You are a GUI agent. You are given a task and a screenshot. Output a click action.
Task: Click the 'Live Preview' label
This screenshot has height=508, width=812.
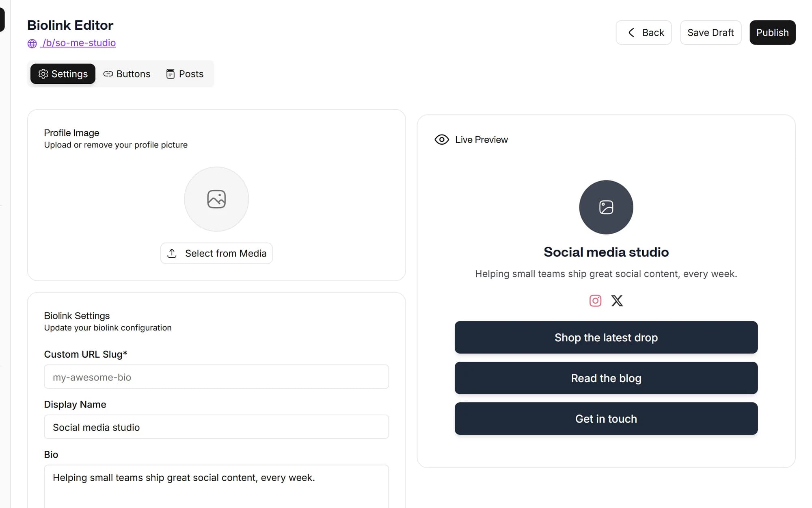(x=482, y=140)
